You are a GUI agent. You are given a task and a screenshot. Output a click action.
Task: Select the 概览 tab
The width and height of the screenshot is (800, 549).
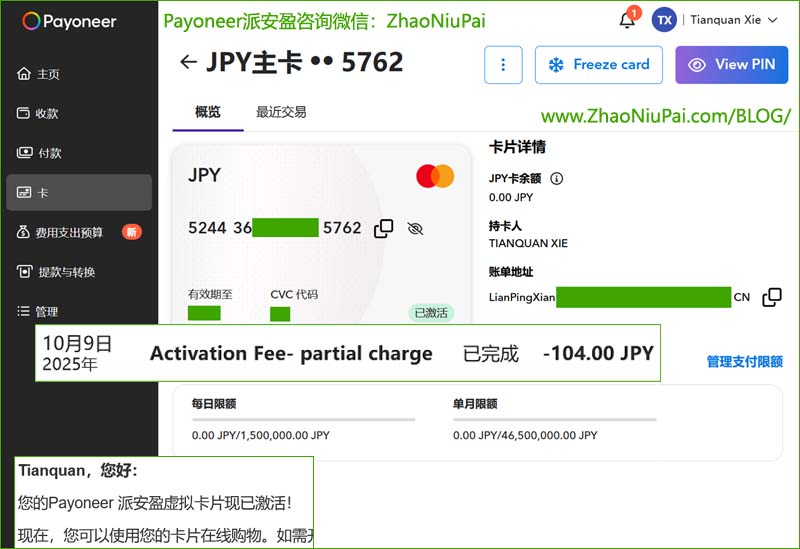pyautogui.click(x=207, y=112)
